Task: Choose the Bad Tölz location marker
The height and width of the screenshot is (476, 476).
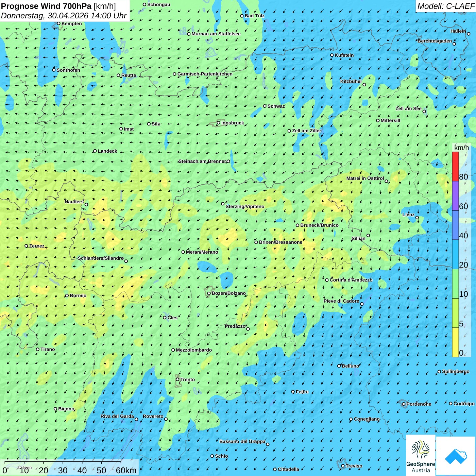Action: [242, 16]
